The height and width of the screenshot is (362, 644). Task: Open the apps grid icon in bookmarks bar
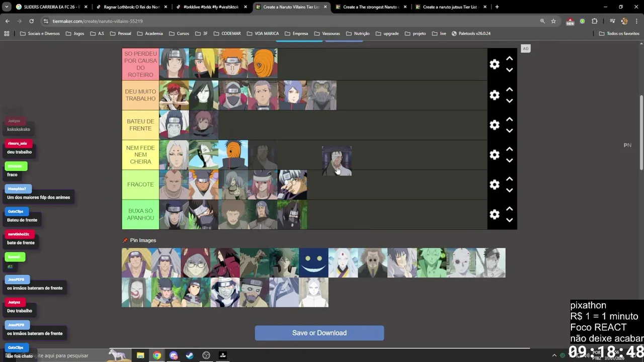click(7, 34)
